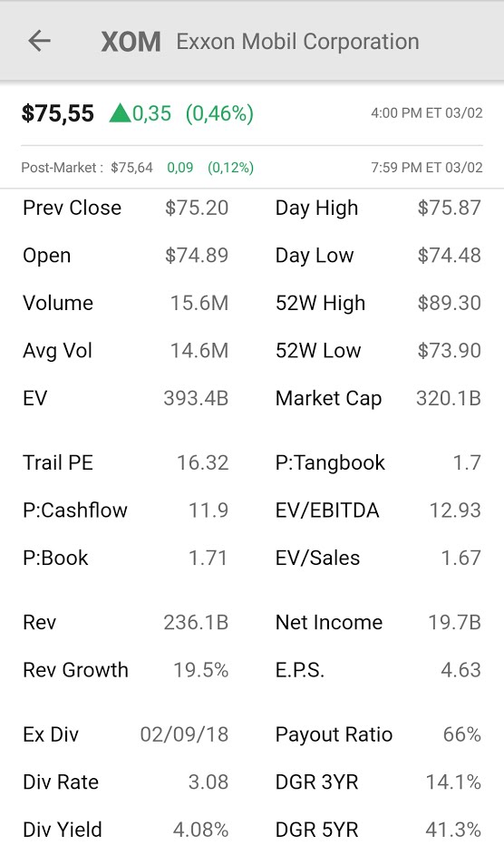504x855 pixels.
Task: Click the $75,55 current price
Action: coord(57,113)
